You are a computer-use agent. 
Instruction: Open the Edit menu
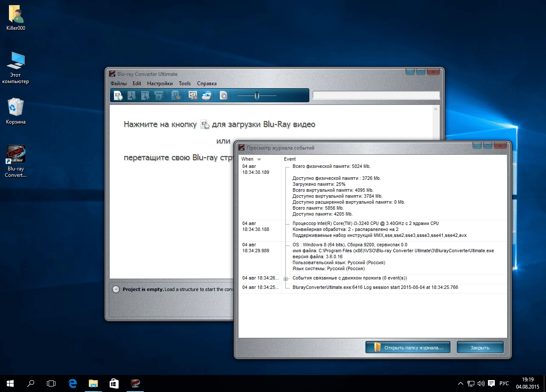coord(136,84)
